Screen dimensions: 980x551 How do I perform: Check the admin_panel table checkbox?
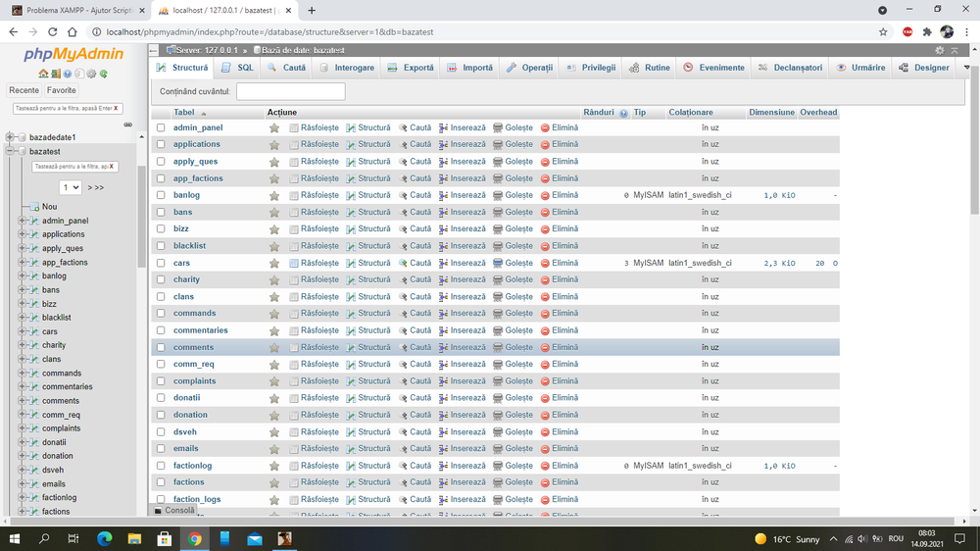(161, 127)
